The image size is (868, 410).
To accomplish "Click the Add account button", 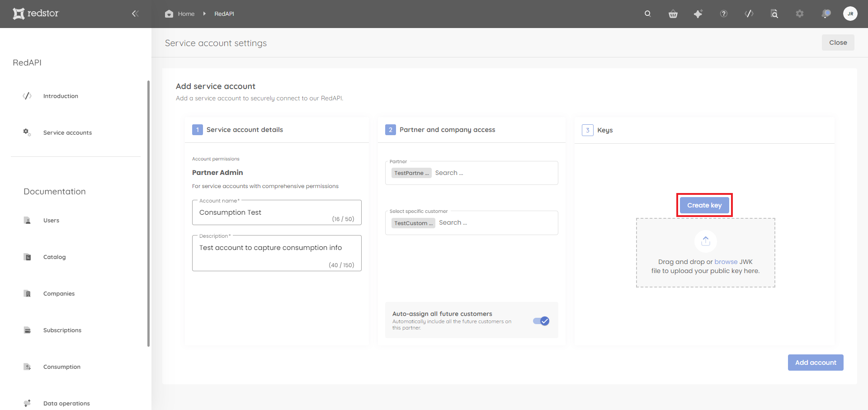I will pyautogui.click(x=816, y=363).
